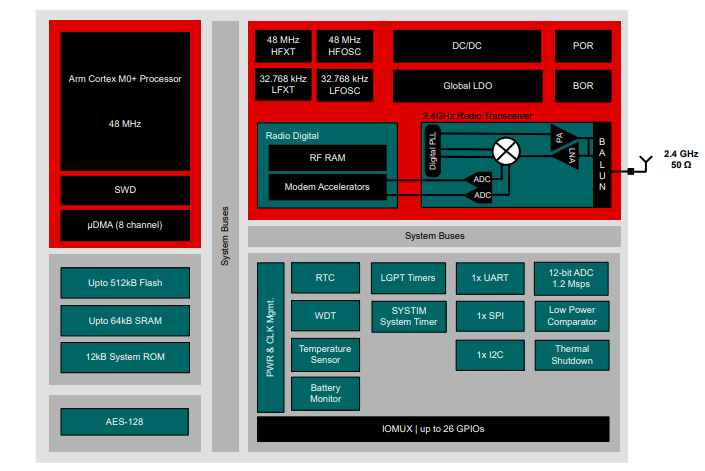Click the 2.4GHz Radio Transceiver label
Viewport: 705px width, 471px height.
click(x=477, y=116)
